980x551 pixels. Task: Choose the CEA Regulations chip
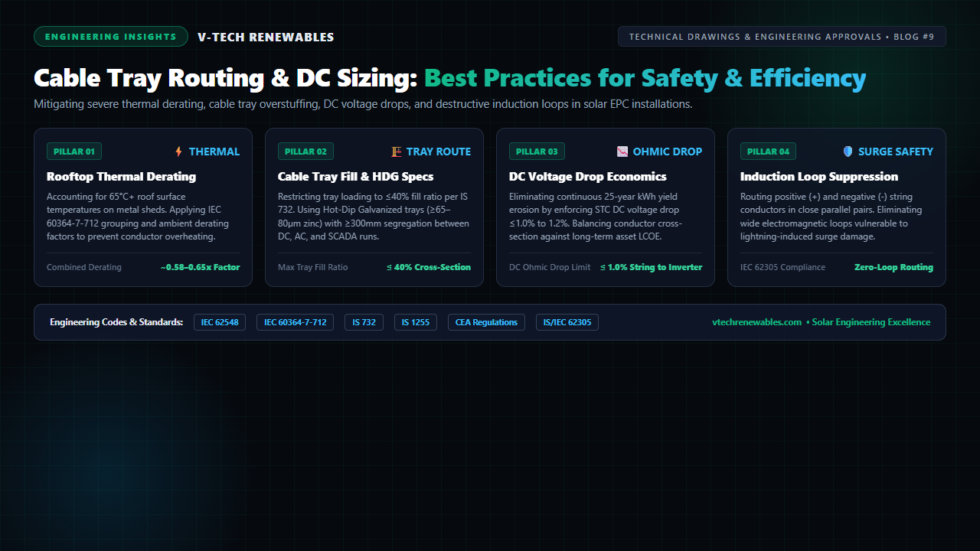coord(486,322)
